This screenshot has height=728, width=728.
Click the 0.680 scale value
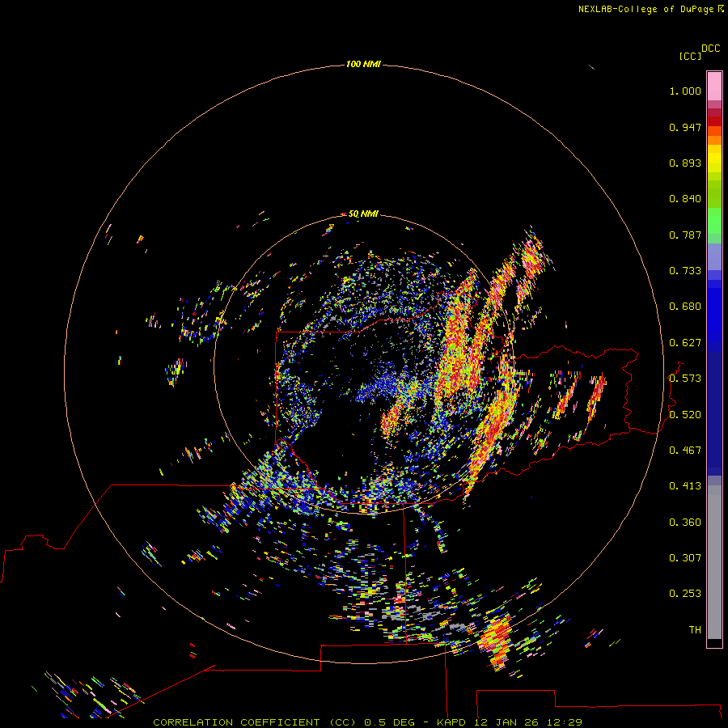click(x=685, y=307)
